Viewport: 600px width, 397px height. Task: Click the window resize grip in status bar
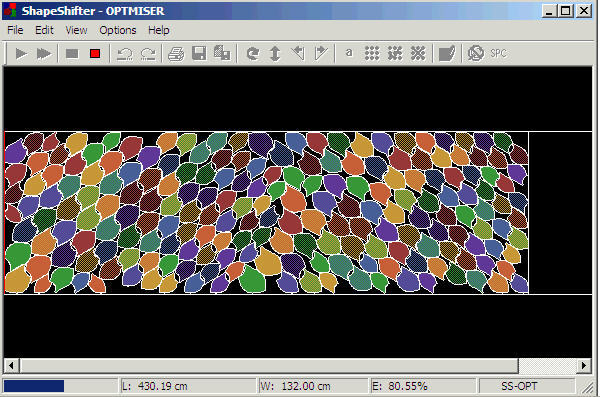click(x=588, y=388)
